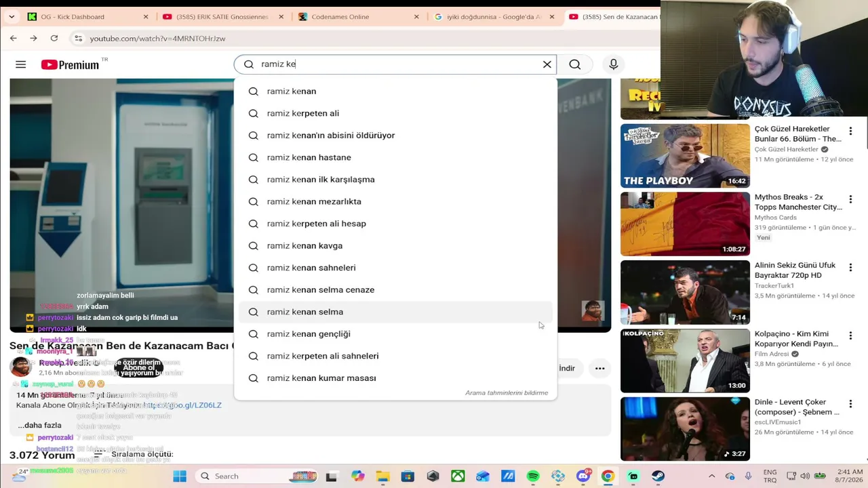Viewport: 868px width, 488px height.
Task: Pick suggestion "ramiz kenan kumar masası"
Action: tap(395, 378)
